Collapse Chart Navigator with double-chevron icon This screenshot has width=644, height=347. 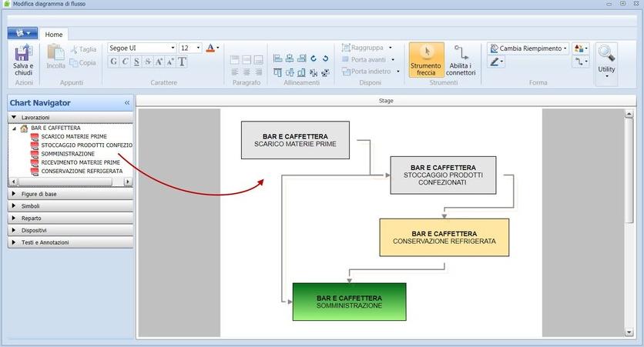127,103
